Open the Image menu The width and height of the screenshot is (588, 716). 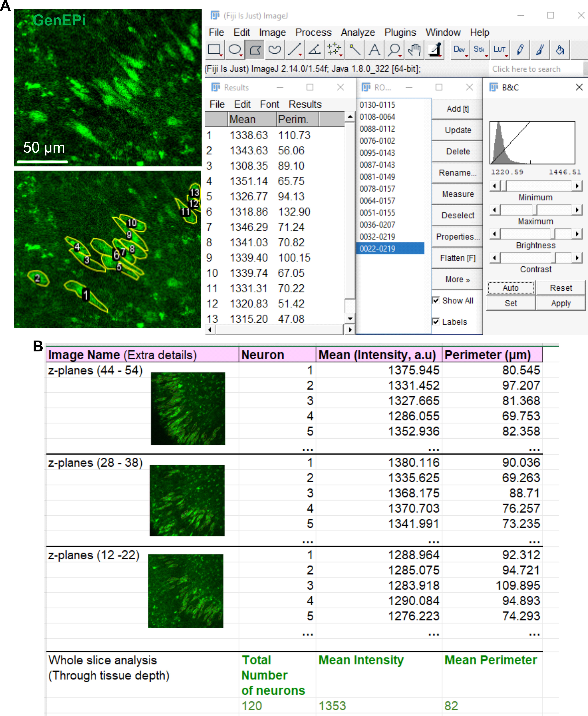pyautogui.click(x=272, y=33)
